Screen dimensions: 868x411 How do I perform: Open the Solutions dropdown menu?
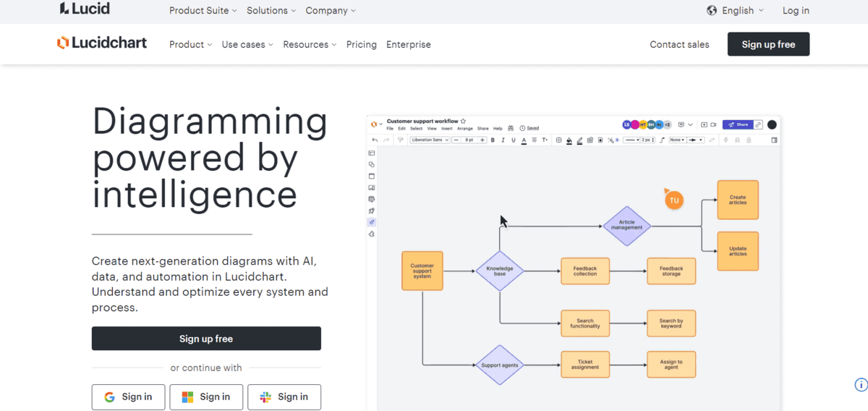[x=271, y=11]
